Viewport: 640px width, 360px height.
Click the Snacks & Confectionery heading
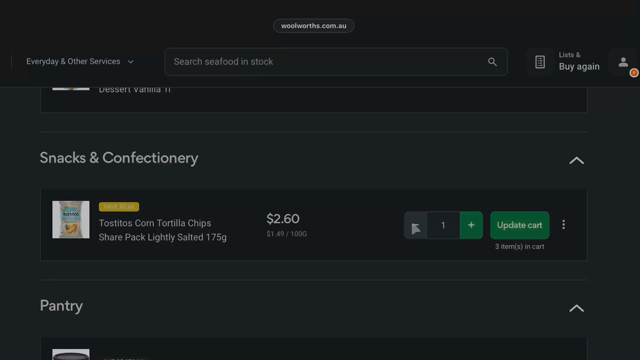119,158
